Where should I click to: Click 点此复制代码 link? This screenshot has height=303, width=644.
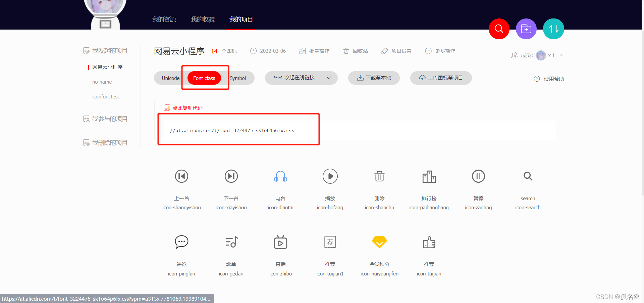[x=187, y=108]
